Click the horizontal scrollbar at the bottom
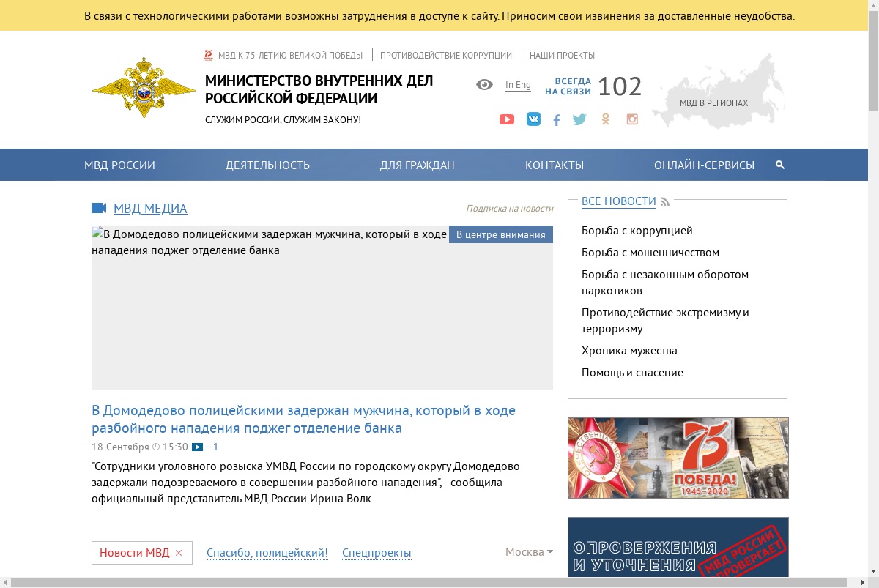Viewport: 879px width, 588px height. tap(427, 582)
